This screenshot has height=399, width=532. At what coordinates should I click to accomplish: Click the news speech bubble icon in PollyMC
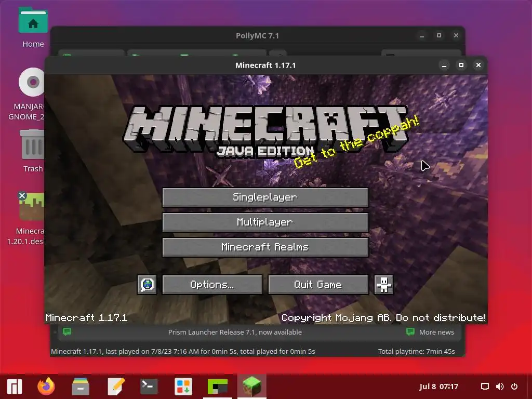tap(67, 331)
